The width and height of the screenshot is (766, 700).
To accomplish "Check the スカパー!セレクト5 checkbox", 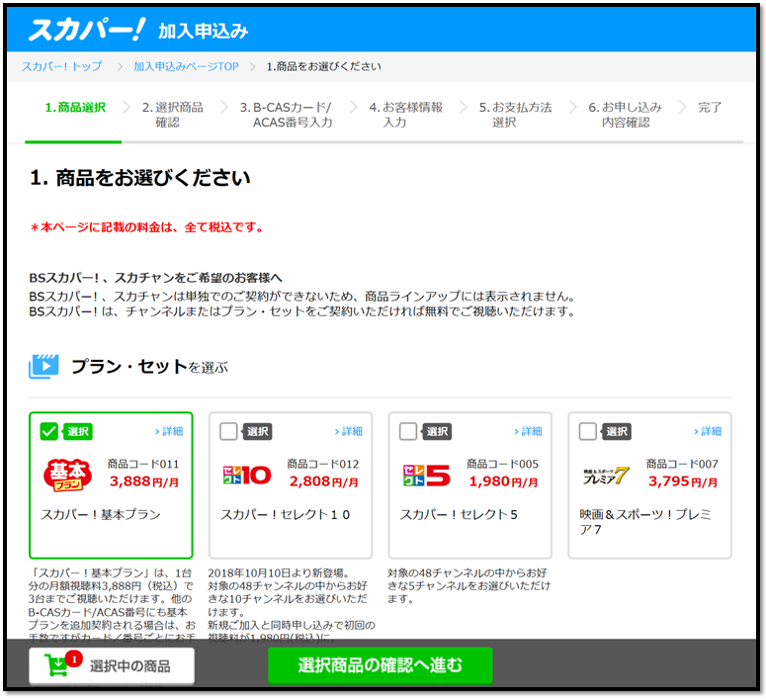I will [408, 432].
